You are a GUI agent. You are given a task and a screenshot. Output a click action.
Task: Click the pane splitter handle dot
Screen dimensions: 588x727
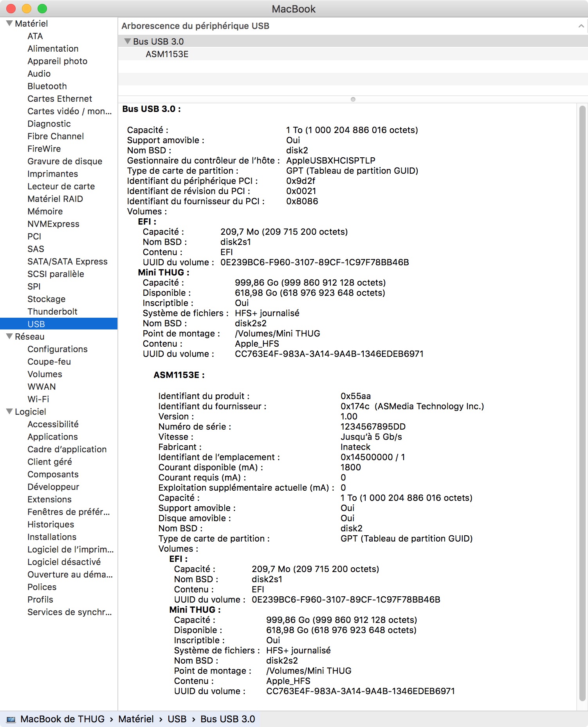[353, 99]
